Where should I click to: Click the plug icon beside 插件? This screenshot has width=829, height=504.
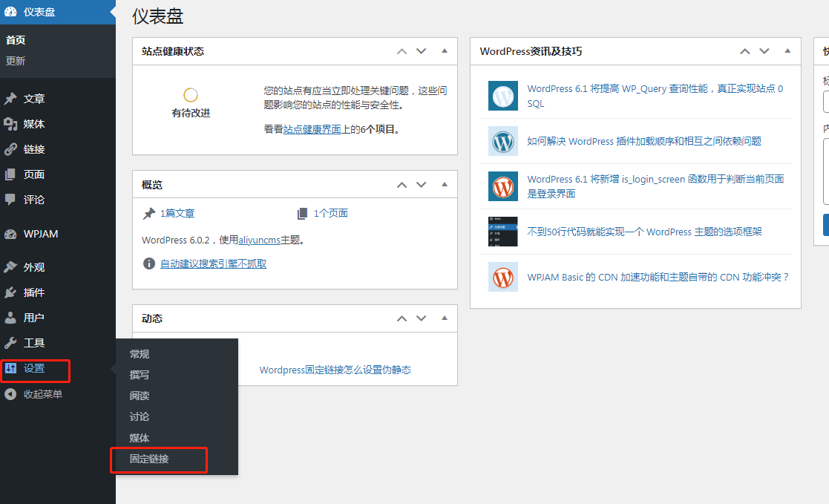(10, 292)
